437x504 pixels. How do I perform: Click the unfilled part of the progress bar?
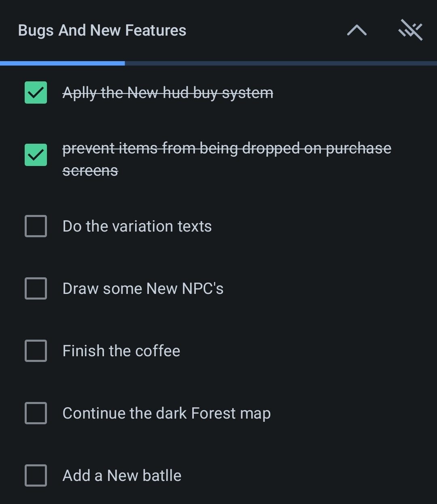pyautogui.click(x=281, y=63)
